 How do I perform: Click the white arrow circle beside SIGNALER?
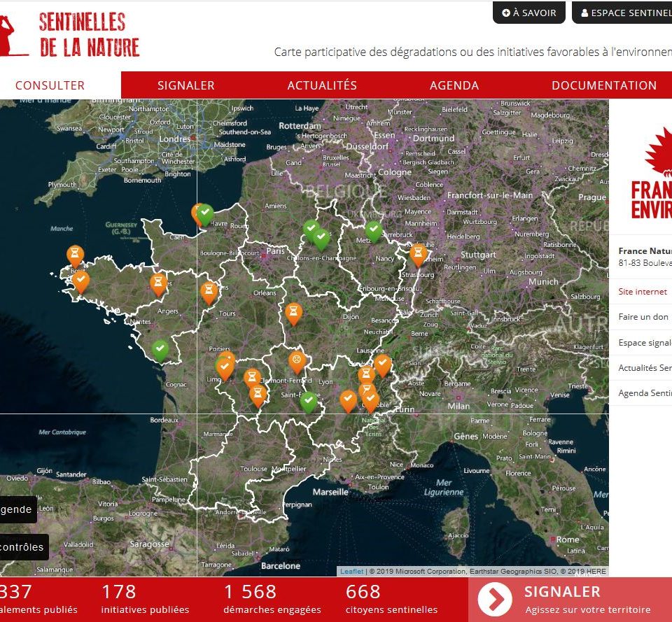(x=495, y=598)
